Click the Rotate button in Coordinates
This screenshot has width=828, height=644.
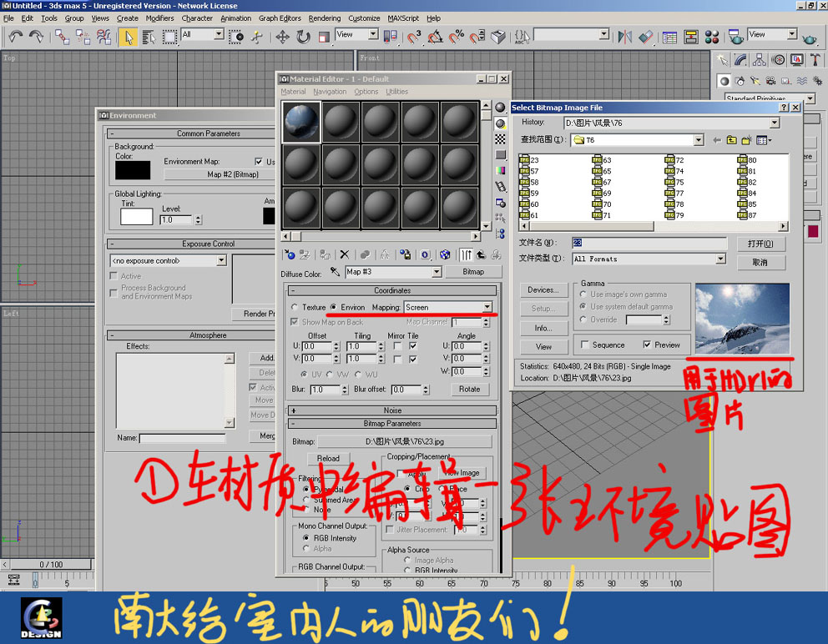pos(469,389)
